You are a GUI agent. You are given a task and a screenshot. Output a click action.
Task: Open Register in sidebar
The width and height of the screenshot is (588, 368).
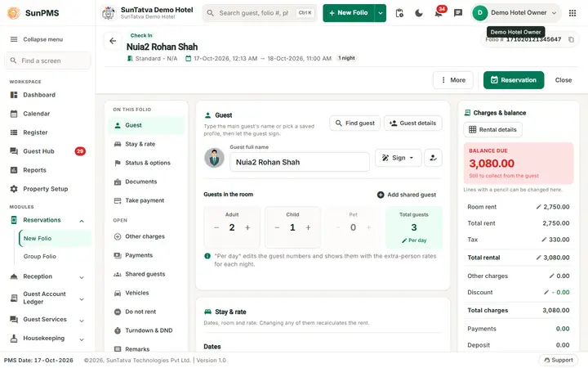(x=47, y=132)
